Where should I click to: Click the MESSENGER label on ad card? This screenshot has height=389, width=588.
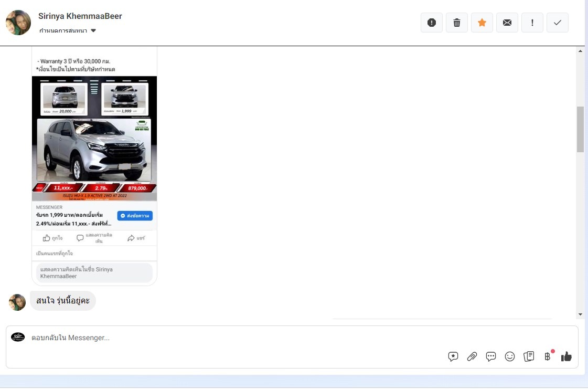tap(49, 207)
